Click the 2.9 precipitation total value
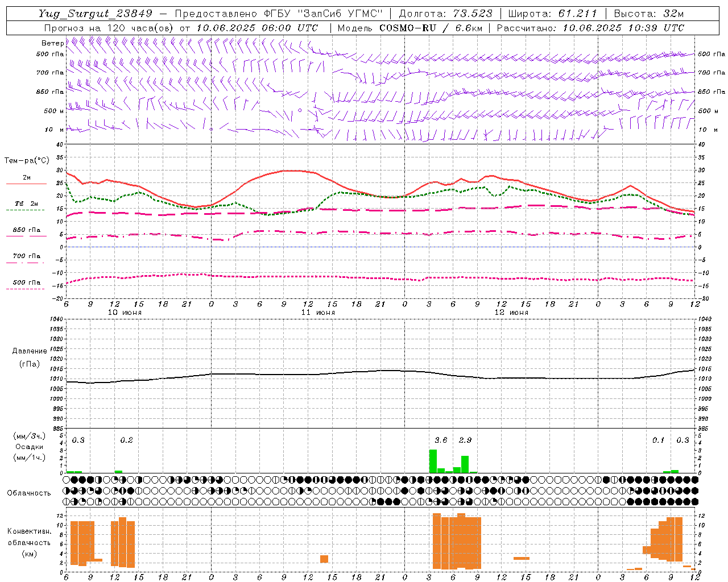The width and height of the screenshot is (728, 582). 465,440
